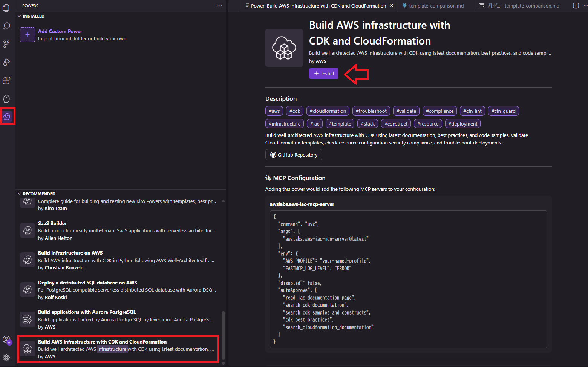Click the recommended list scrollbar

coord(223,335)
